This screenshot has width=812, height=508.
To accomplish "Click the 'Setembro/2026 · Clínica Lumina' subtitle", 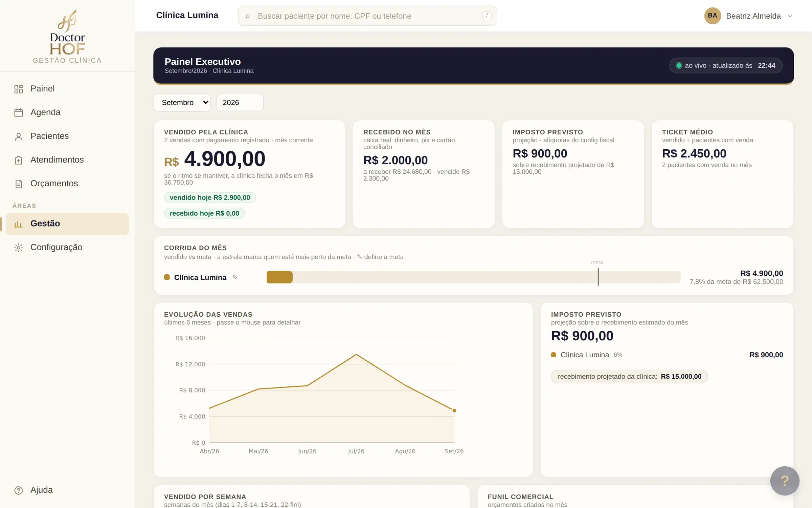I will coord(209,71).
